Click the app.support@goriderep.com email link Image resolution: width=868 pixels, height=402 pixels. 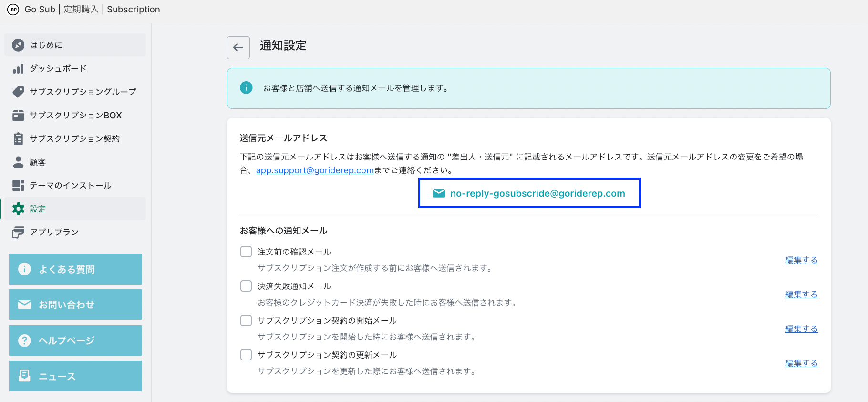click(315, 170)
